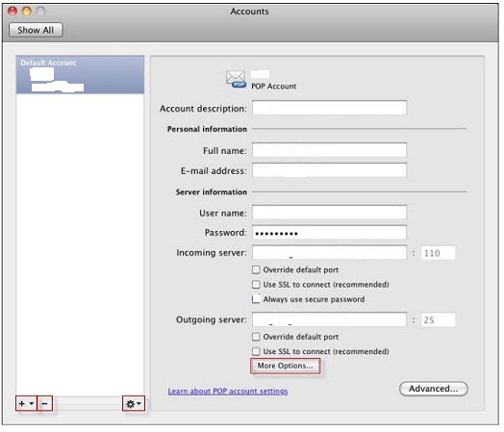
Task: Open the gear actions menu
Action: [134, 404]
